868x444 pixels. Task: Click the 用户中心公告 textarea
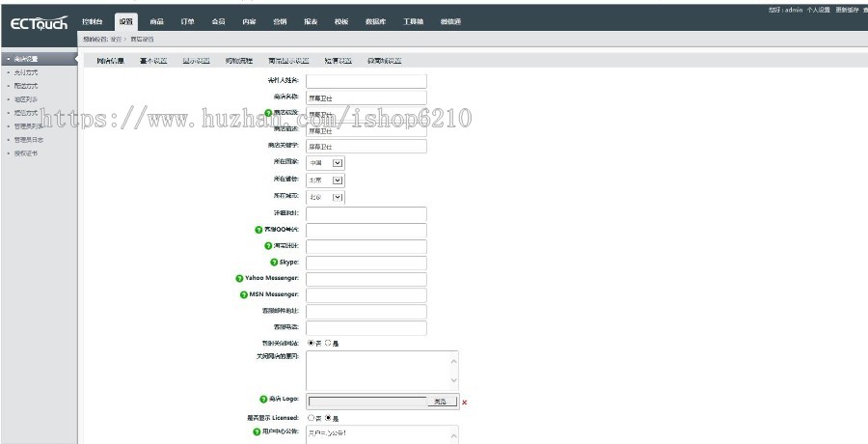382,434
